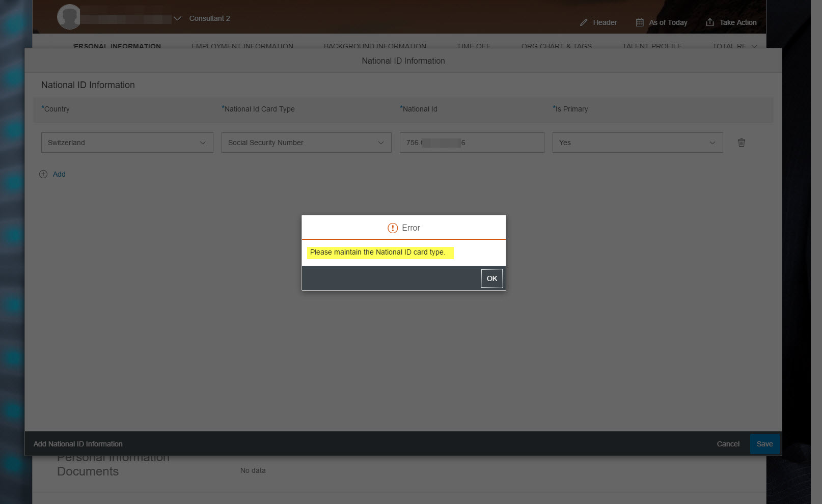This screenshot has width=822, height=504.
Task: Click the Take Action share icon
Action: pyautogui.click(x=710, y=22)
